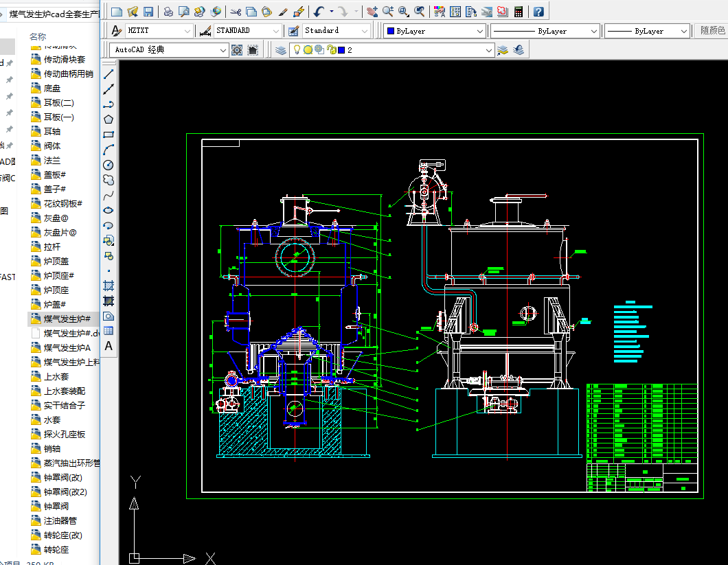Click layer 2 blue color swatch
Image resolution: width=728 pixels, height=565 pixels.
click(342, 49)
